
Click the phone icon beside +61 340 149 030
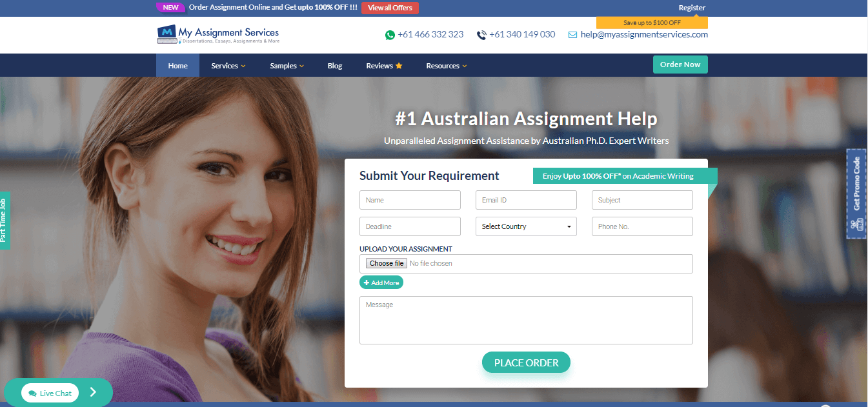(481, 35)
